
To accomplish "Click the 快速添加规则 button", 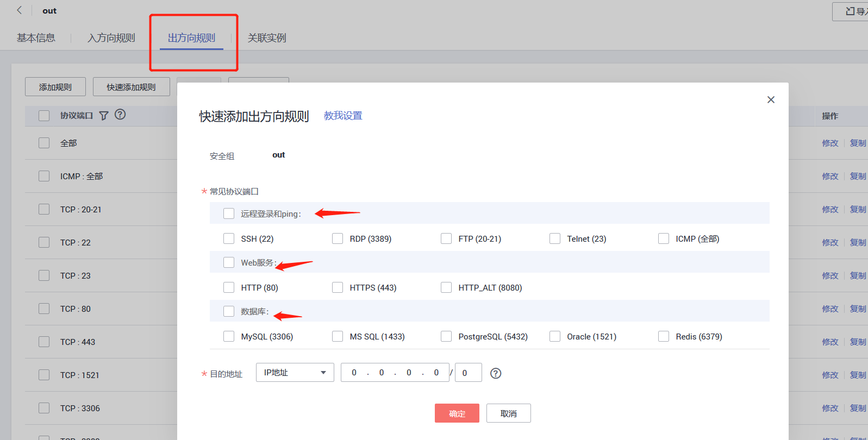I will click(x=132, y=87).
